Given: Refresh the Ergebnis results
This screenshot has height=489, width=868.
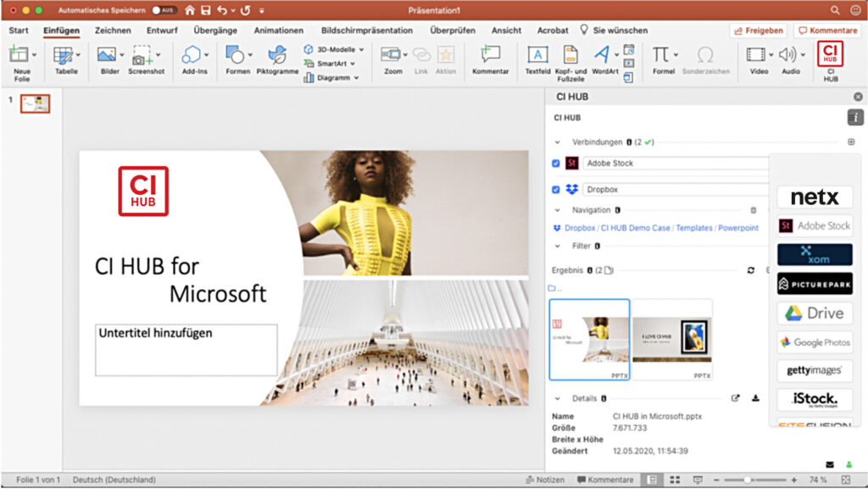Looking at the screenshot, I should click(x=751, y=270).
